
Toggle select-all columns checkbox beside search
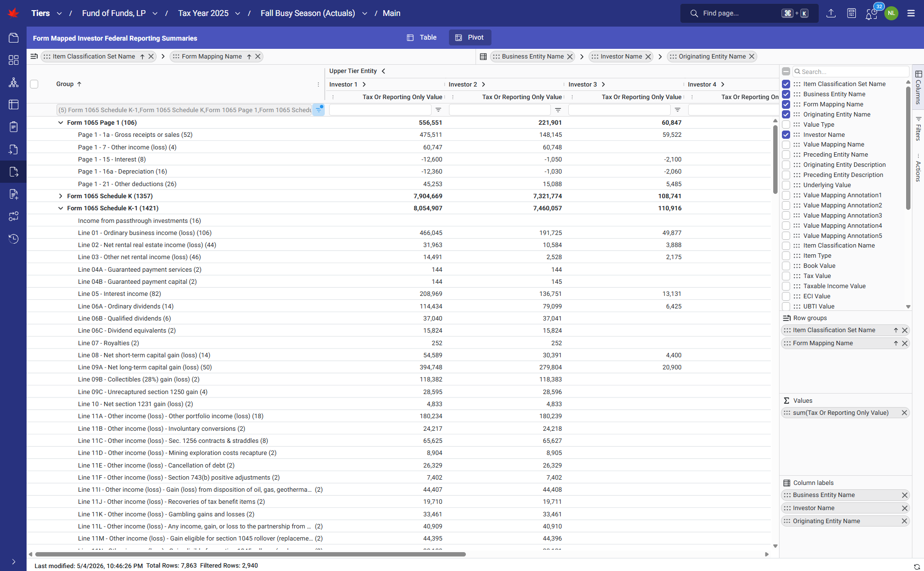(786, 72)
